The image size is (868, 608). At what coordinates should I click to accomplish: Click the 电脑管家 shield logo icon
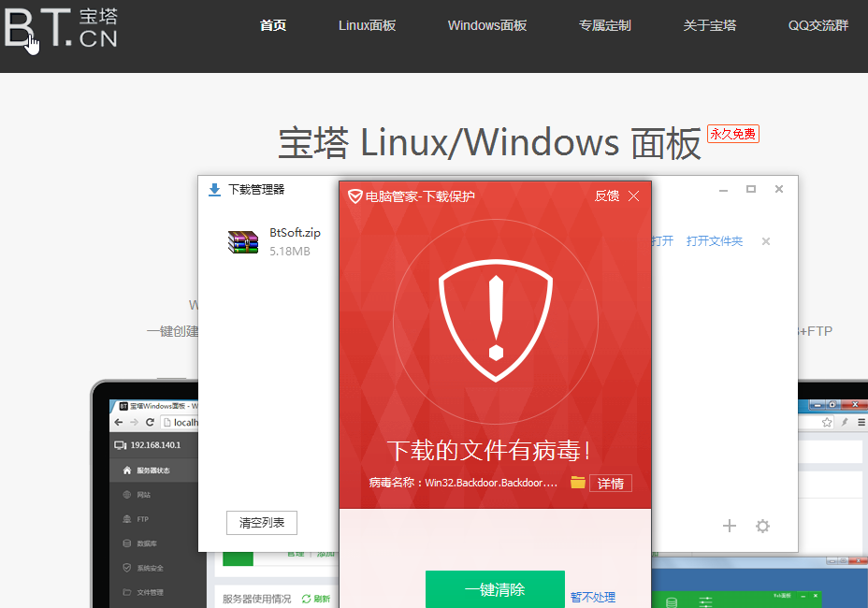point(354,196)
